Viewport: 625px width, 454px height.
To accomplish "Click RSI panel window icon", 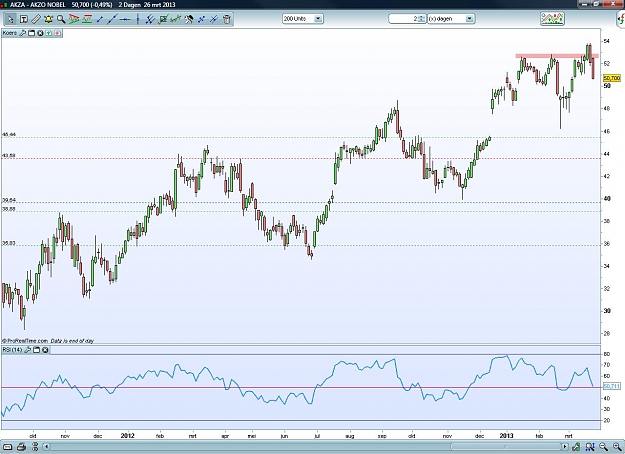I will pyautogui.click(x=36, y=350).
